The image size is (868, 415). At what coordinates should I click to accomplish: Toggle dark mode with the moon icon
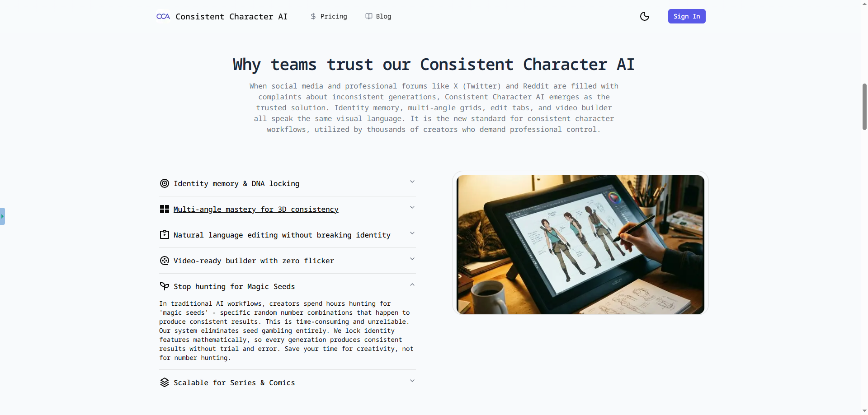point(644,16)
